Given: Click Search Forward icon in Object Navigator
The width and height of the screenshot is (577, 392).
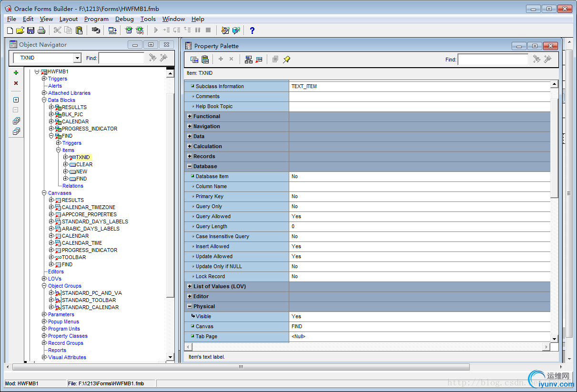Looking at the screenshot, I should tap(152, 58).
